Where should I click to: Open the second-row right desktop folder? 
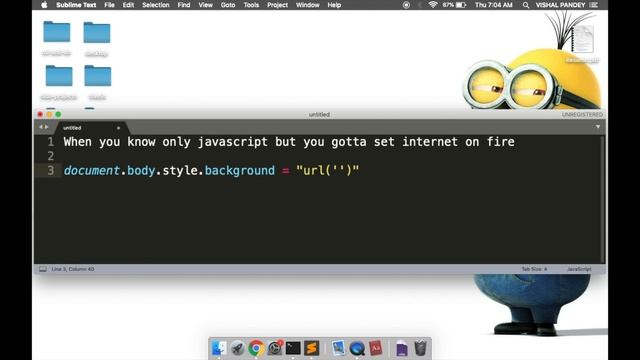[98, 76]
